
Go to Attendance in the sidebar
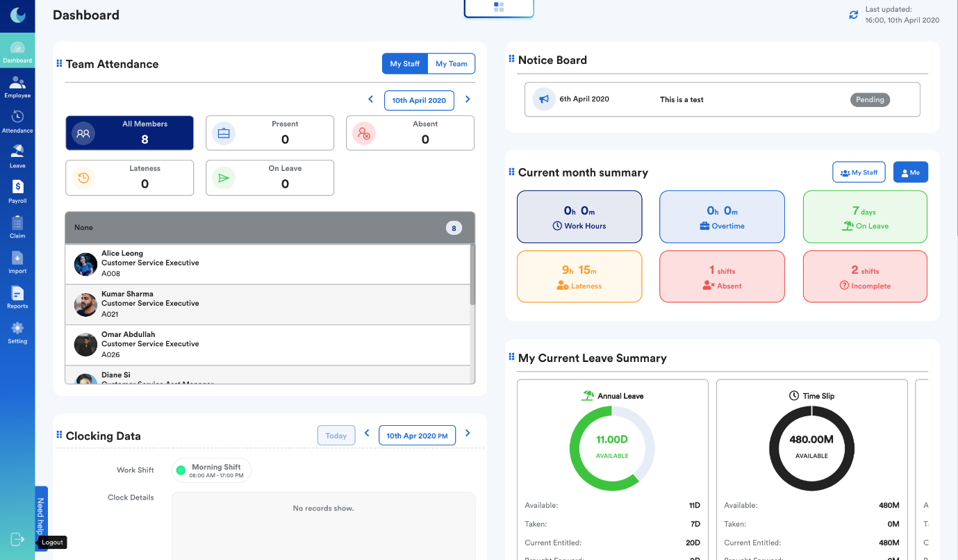pyautogui.click(x=17, y=122)
